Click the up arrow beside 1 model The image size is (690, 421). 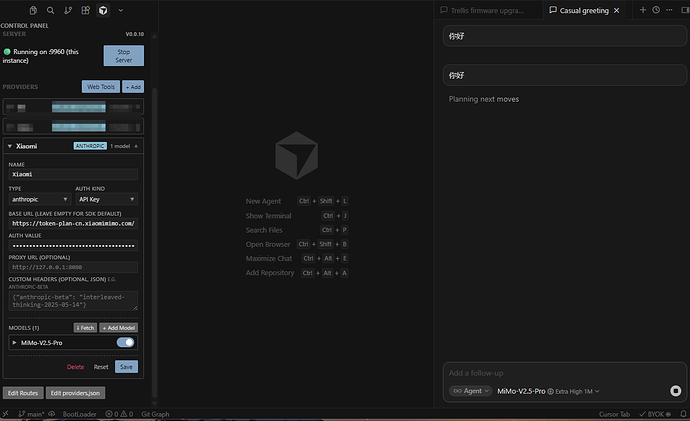[136, 146]
